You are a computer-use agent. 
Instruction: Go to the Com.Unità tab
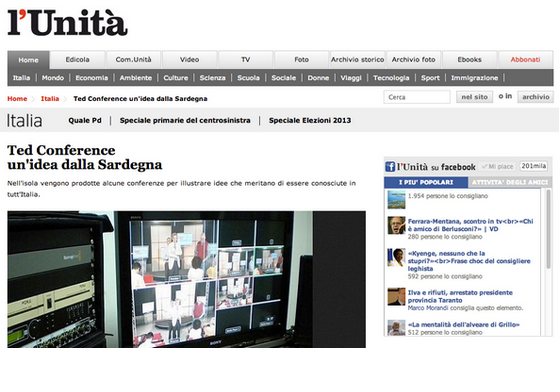pyautogui.click(x=134, y=60)
